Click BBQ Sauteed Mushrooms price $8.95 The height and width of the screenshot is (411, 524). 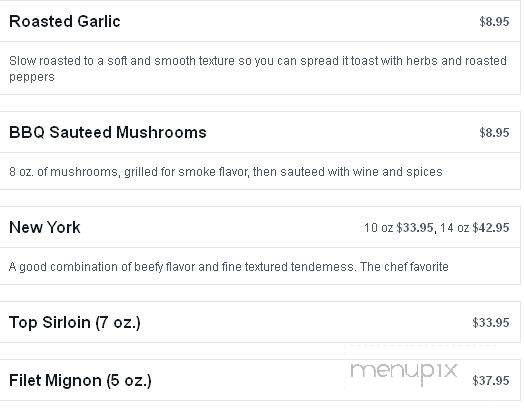click(x=494, y=133)
